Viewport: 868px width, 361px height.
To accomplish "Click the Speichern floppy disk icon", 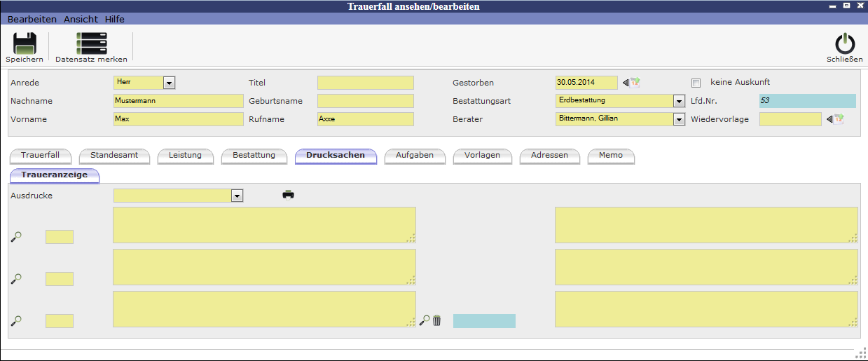I will (25, 44).
